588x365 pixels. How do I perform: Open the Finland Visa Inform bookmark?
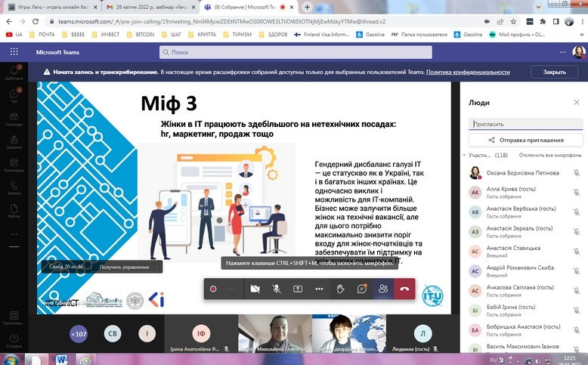322,35
